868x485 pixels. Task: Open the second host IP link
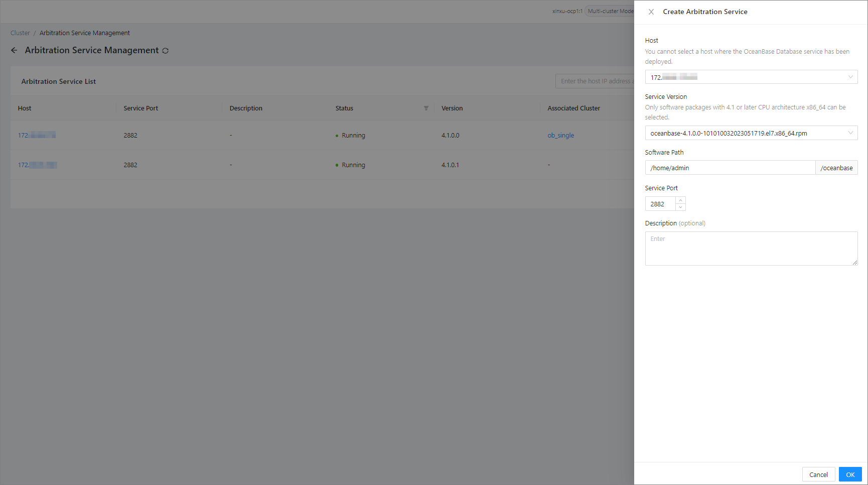pos(37,165)
